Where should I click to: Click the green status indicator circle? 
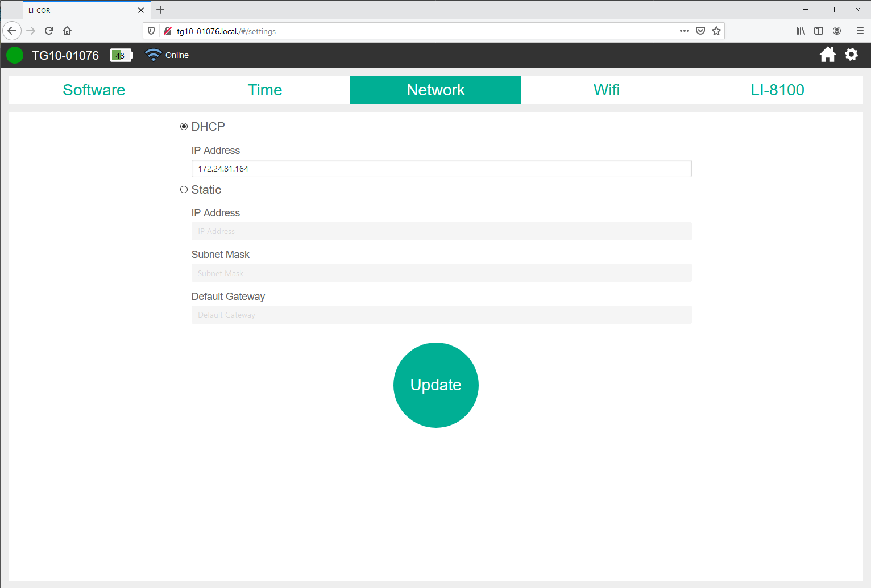tap(15, 55)
